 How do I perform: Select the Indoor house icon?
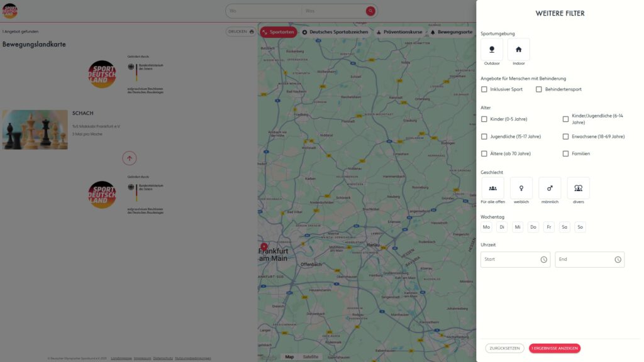click(518, 50)
